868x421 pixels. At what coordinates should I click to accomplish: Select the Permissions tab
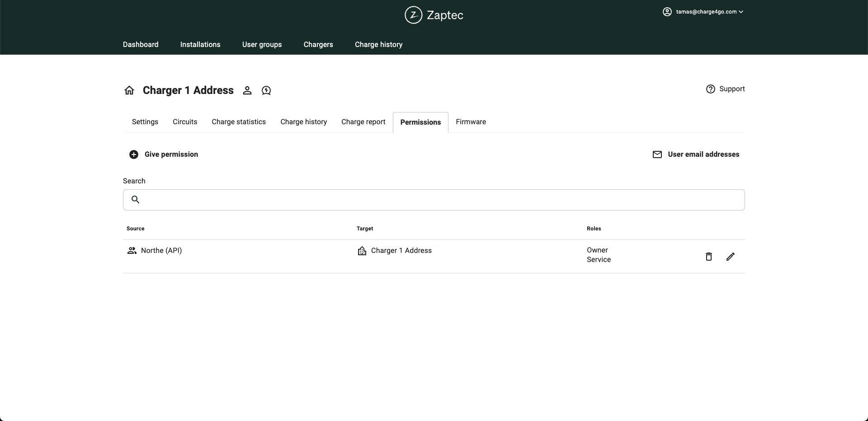(x=420, y=122)
